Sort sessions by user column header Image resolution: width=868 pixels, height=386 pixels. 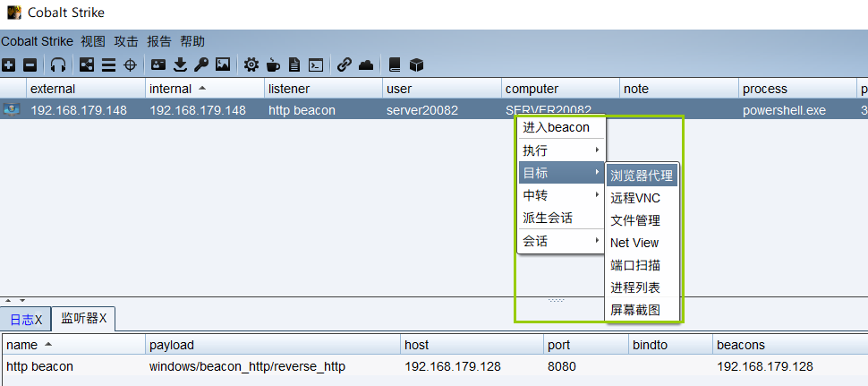coord(442,89)
